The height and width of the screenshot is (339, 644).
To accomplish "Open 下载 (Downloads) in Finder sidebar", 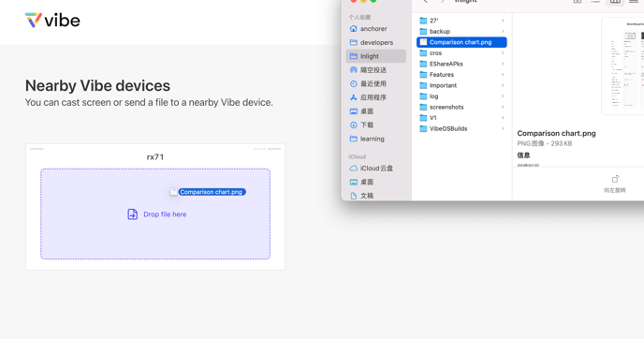I will [375, 125].
